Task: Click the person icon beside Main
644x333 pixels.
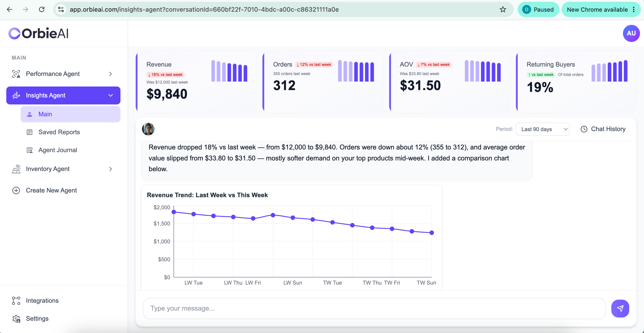Action: coord(30,114)
